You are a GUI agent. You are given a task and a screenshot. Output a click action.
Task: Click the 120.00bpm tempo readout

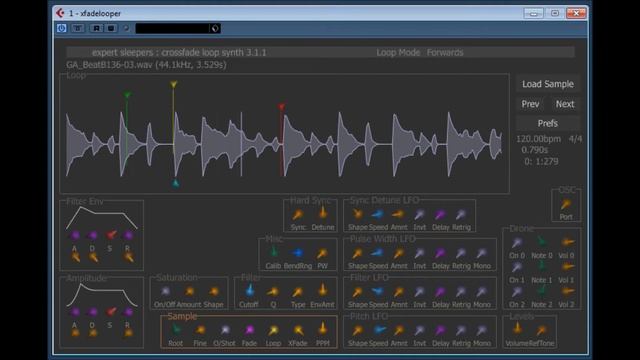[x=538, y=139]
